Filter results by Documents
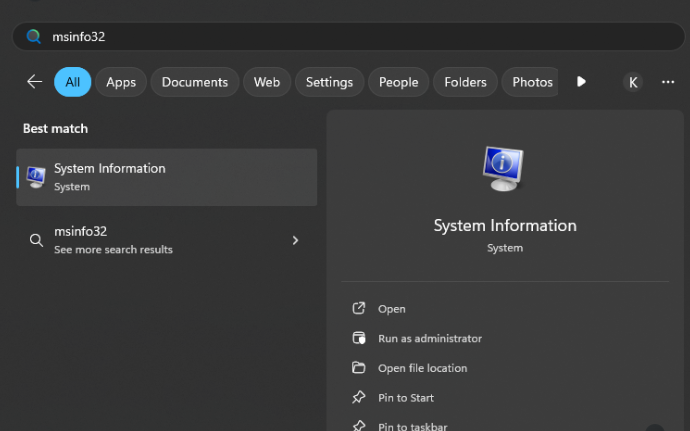 click(x=195, y=82)
